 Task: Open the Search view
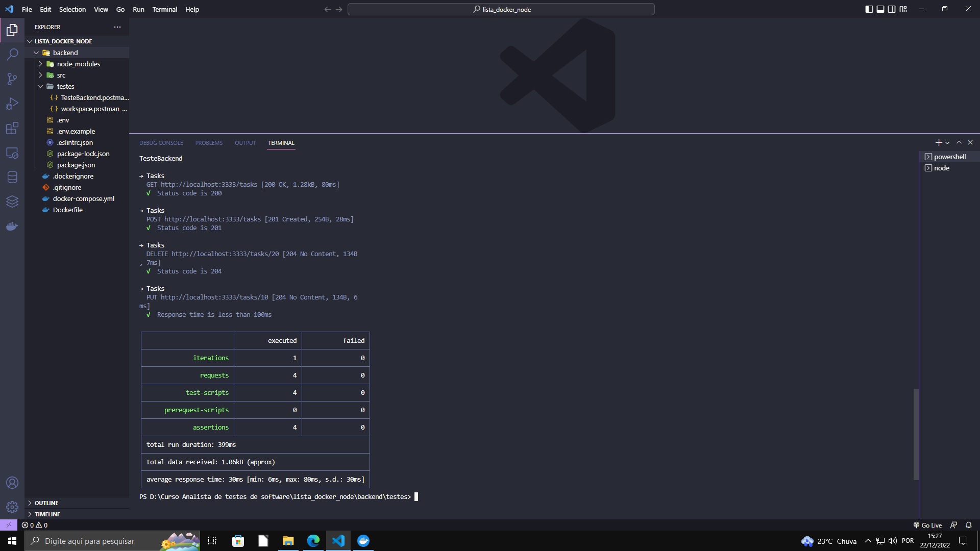pyautogui.click(x=12, y=55)
